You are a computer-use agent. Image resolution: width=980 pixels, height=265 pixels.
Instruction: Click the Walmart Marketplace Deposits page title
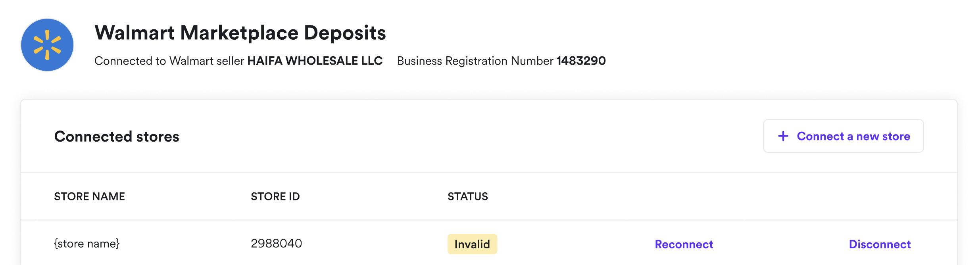click(240, 33)
